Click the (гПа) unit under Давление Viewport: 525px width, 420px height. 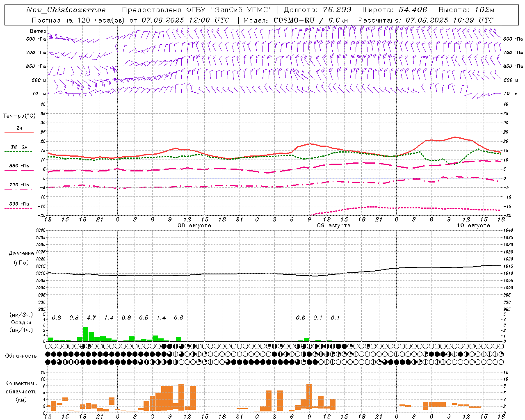21,262
